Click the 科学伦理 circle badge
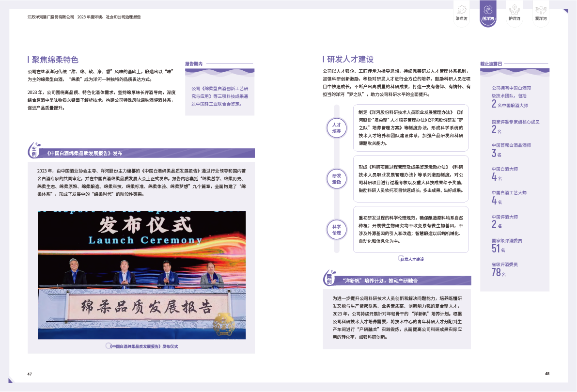This screenshot has height=392, width=577. (337, 230)
